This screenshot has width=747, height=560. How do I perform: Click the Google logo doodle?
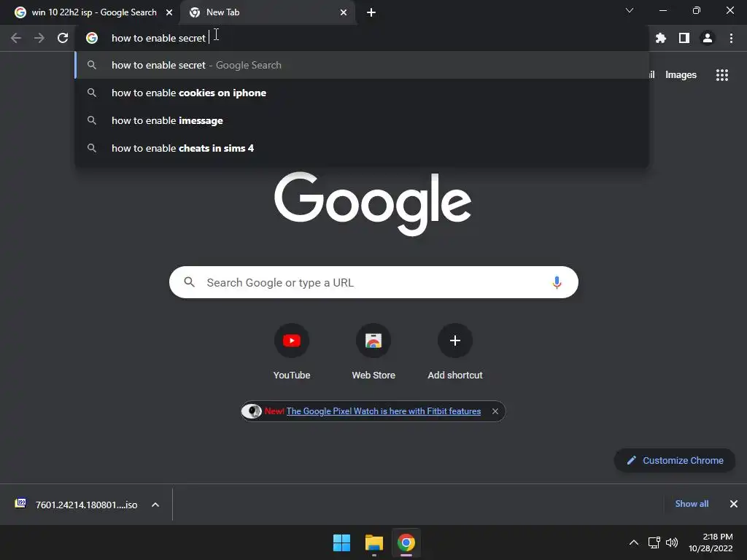pos(373,204)
